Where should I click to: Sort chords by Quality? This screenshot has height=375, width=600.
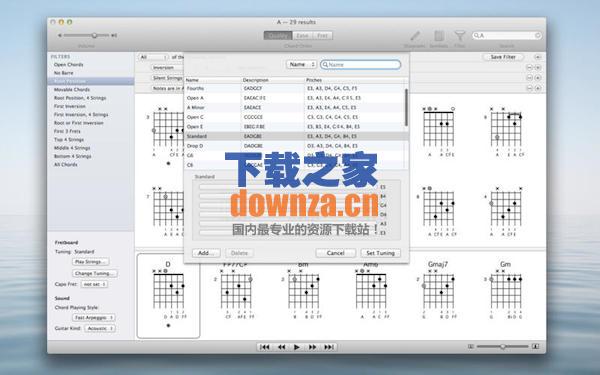point(278,36)
